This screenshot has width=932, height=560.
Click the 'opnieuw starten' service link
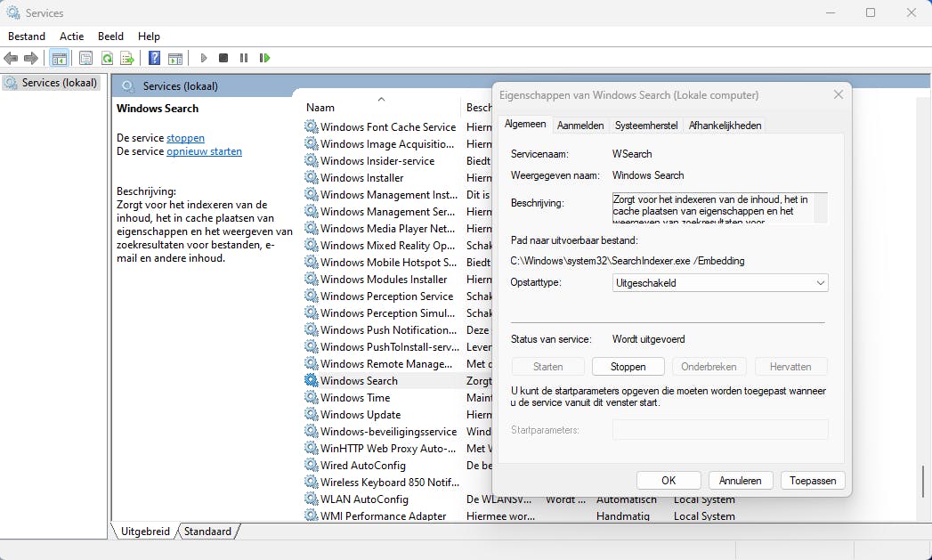click(204, 151)
